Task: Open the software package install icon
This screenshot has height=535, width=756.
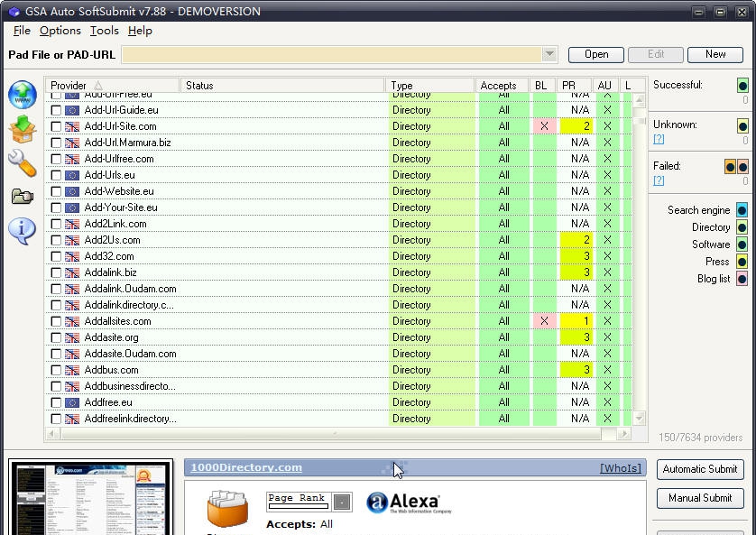Action: coord(22,128)
